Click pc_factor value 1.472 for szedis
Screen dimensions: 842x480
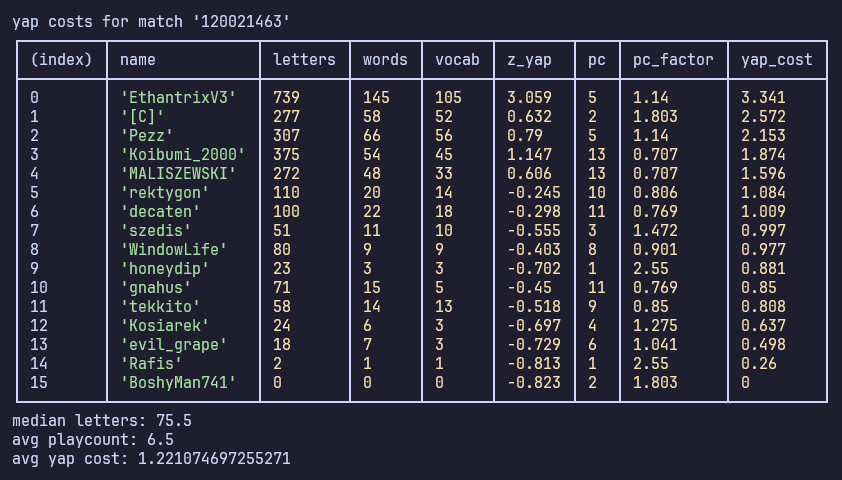[655, 230]
